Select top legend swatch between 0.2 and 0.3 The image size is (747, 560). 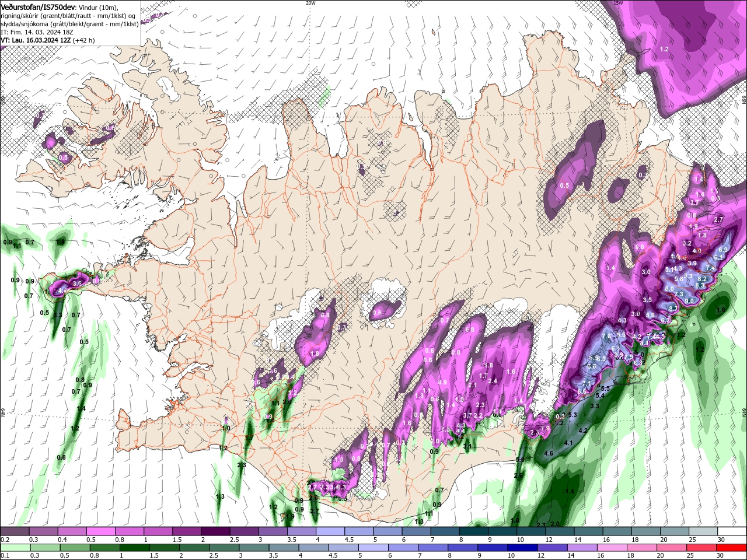tap(15, 531)
